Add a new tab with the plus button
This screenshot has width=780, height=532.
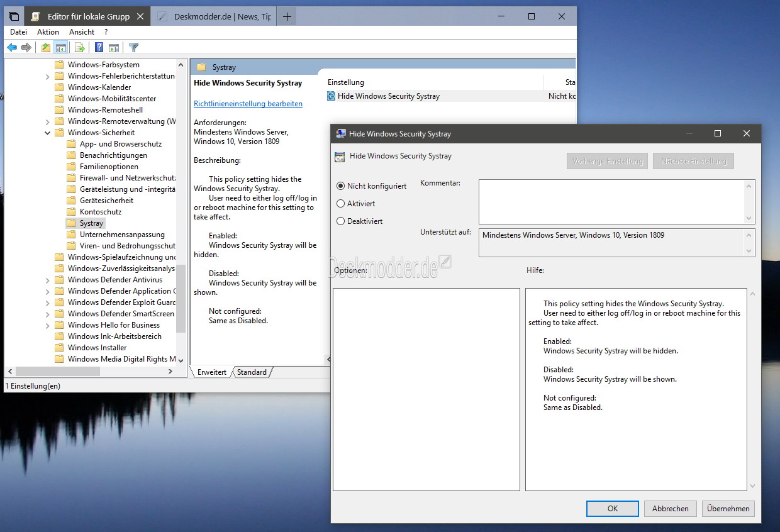pos(287,16)
